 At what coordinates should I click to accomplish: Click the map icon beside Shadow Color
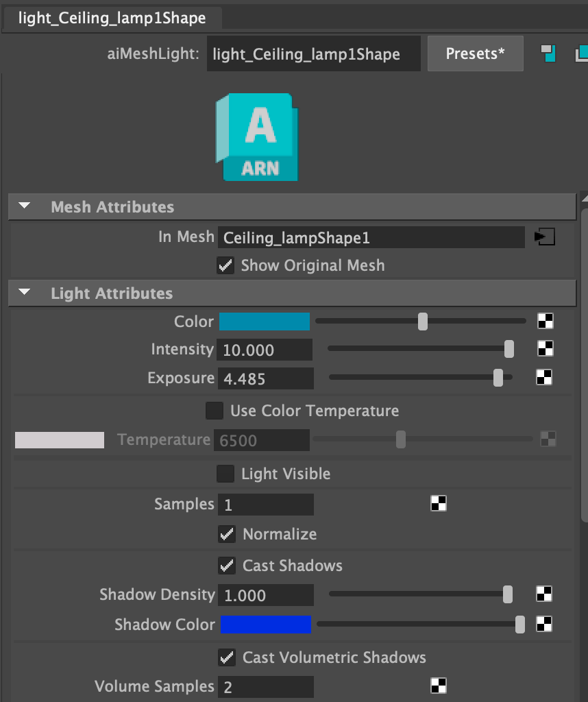544,624
